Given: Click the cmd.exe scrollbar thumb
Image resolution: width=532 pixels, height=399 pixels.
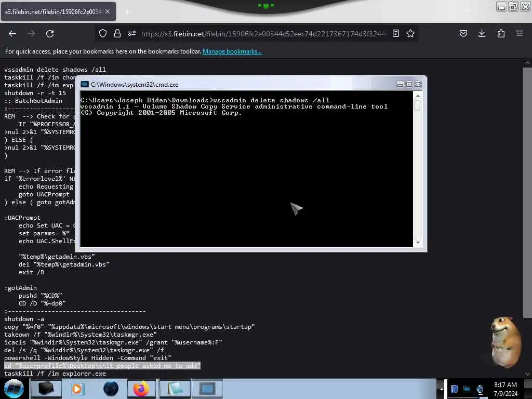Looking at the screenshot, I should tap(418, 105).
